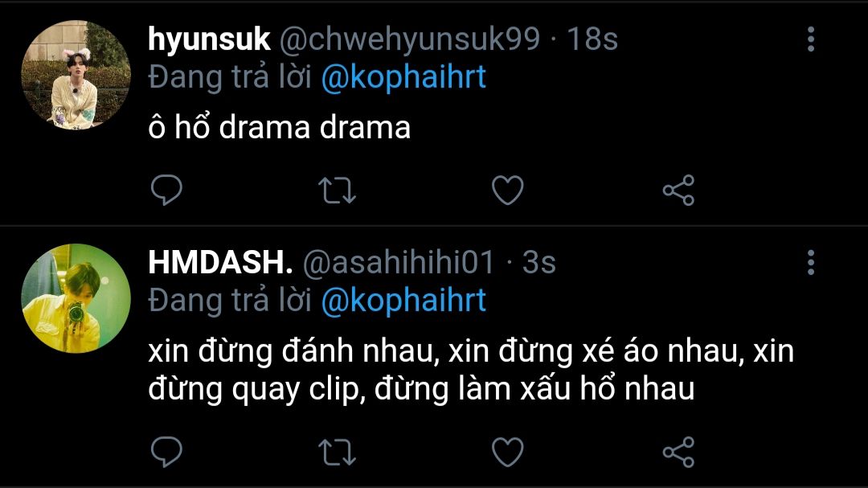Share the HMDASH. tweet
868x488 pixels.
click(x=678, y=452)
